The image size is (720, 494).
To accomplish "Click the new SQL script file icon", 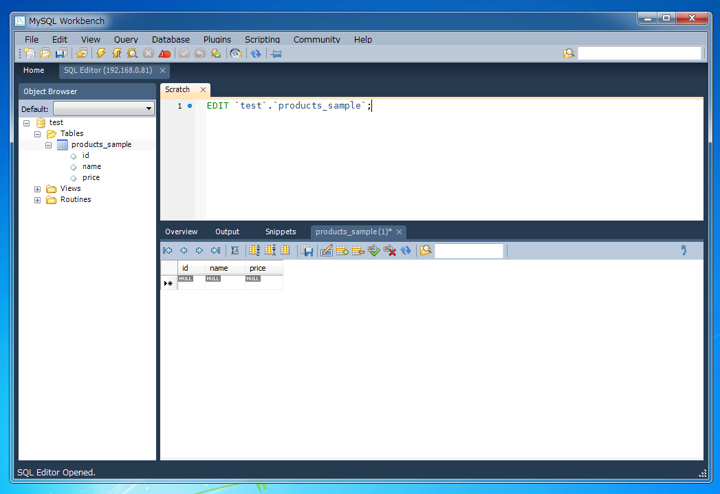I will click(x=30, y=53).
